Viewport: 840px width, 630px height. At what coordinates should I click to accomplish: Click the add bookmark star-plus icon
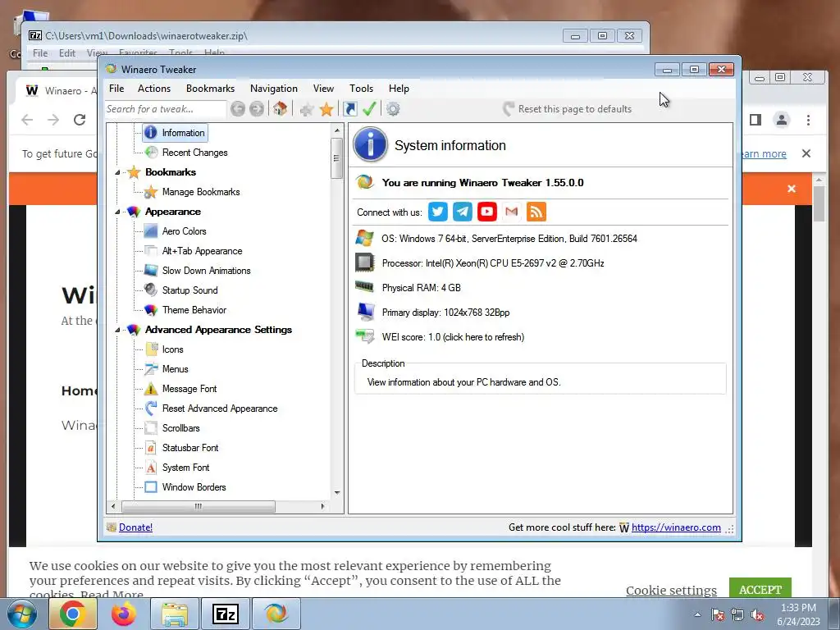(x=307, y=110)
